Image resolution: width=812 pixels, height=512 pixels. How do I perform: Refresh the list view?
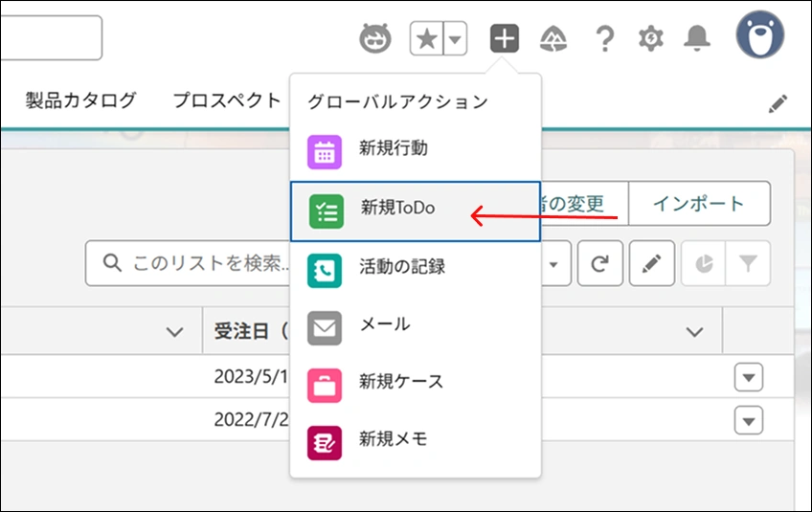(600, 263)
